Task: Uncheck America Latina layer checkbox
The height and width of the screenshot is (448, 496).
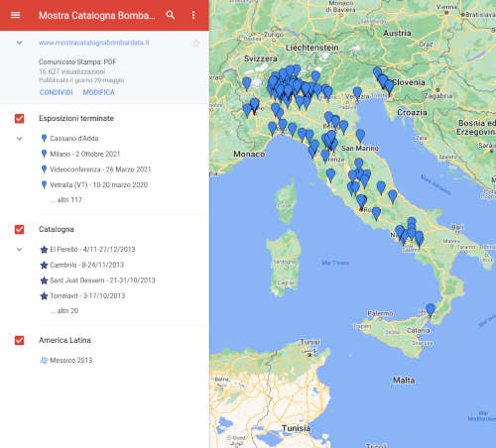Action: pos(20,340)
